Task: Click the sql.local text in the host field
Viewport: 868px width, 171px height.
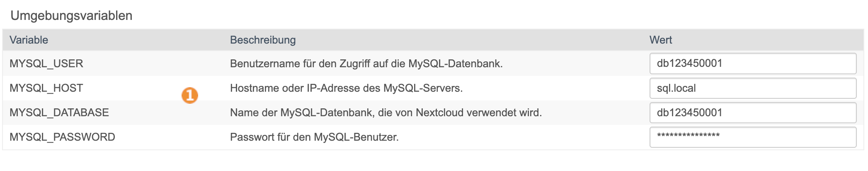Action: pyautogui.click(x=676, y=88)
